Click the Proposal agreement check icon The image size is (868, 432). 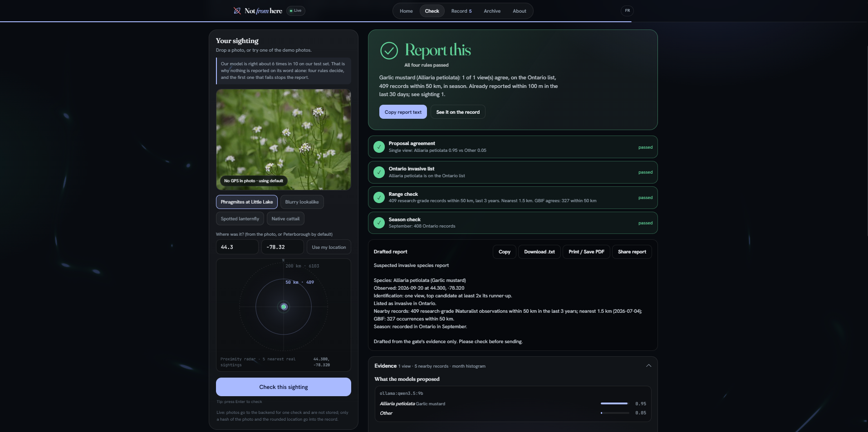tap(379, 147)
